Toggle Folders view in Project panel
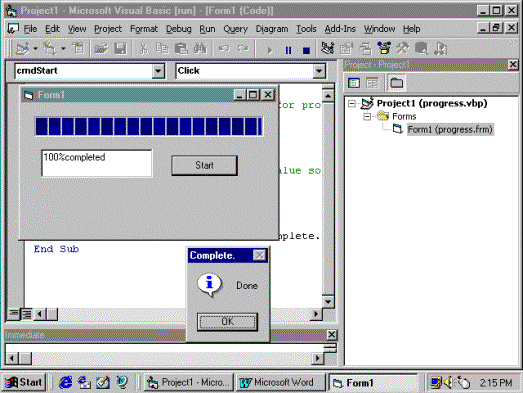This screenshot has height=393, width=523. [x=397, y=83]
